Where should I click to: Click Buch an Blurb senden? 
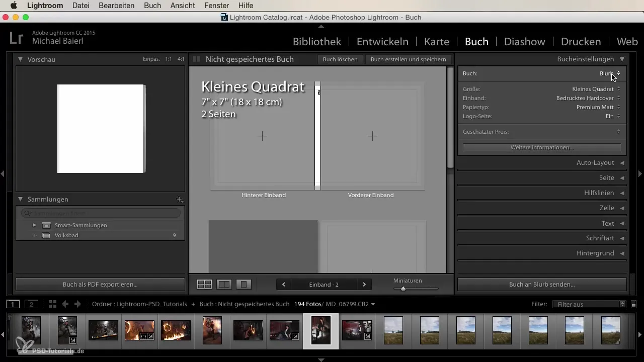point(542,285)
